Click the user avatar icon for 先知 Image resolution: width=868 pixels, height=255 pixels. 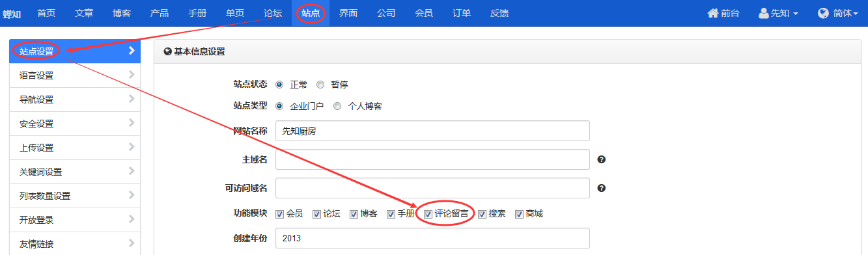[x=764, y=13]
